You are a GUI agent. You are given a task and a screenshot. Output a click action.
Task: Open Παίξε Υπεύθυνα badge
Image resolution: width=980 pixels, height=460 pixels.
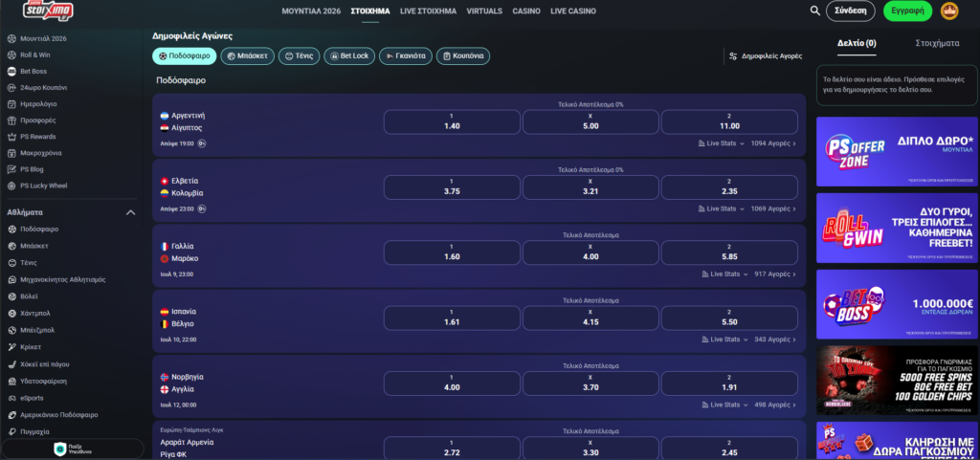73,449
